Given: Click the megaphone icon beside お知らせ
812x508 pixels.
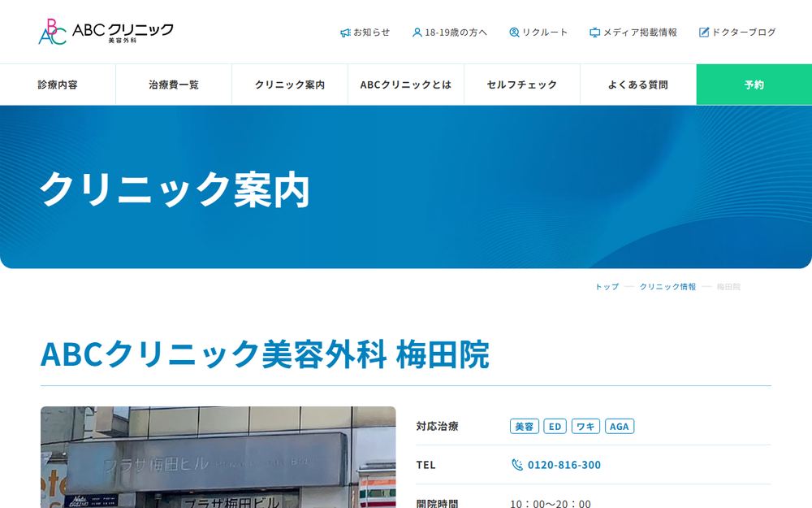Looking at the screenshot, I should tap(345, 33).
